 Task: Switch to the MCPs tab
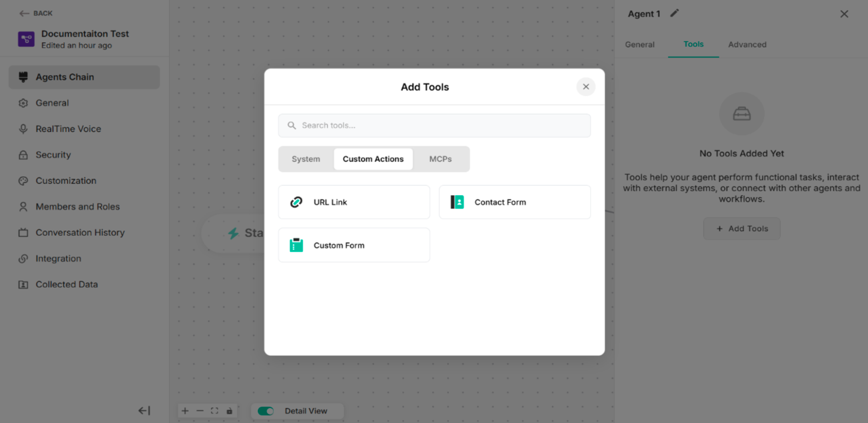pyautogui.click(x=440, y=159)
